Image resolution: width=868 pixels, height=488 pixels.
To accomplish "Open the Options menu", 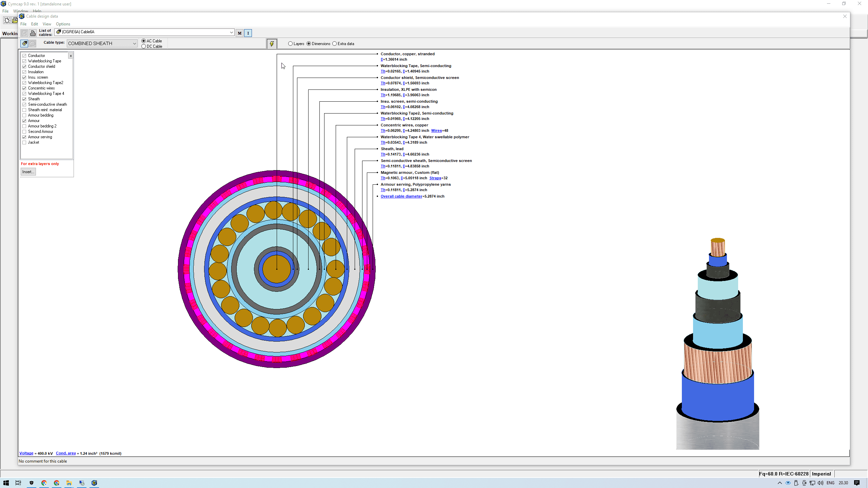I will (x=63, y=24).
